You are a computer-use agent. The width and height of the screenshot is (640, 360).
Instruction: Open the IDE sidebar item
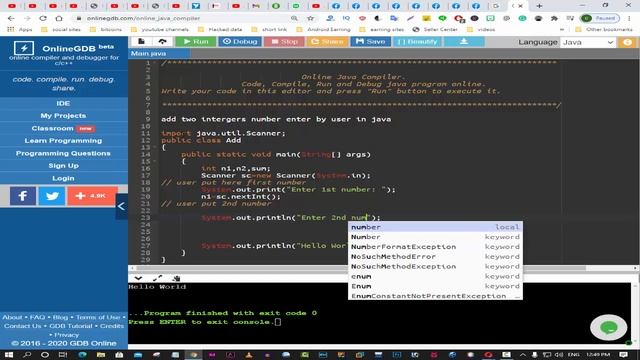[x=63, y=103]
